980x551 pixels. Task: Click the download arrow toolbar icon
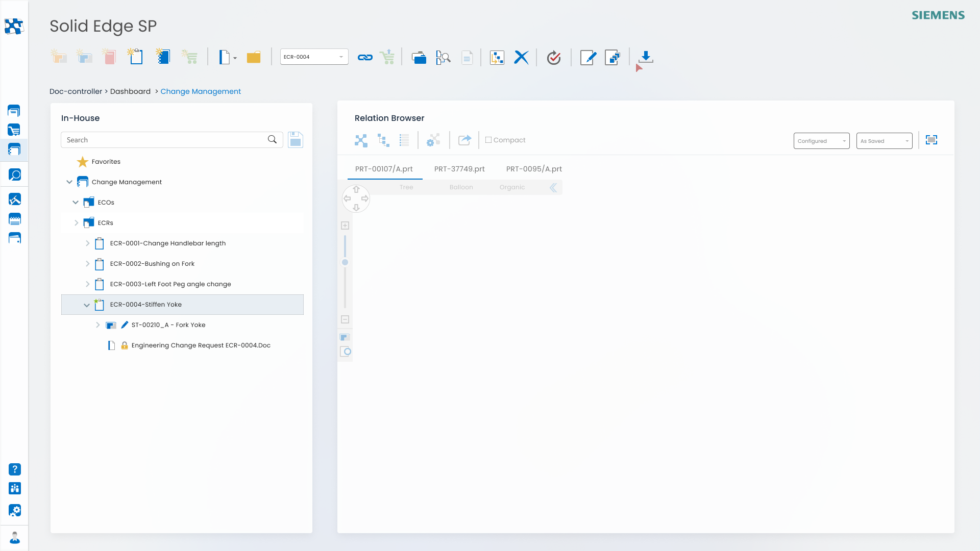(646, 57)
